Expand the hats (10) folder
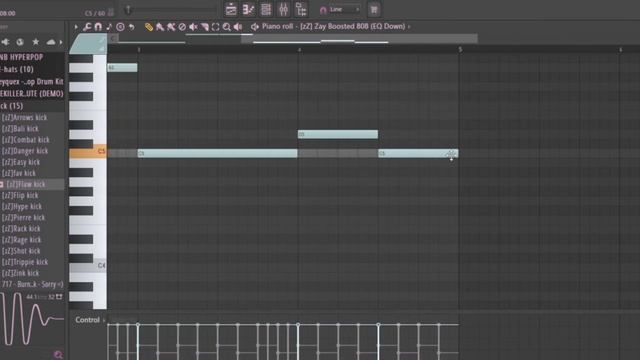 click(x=17, y=69)
